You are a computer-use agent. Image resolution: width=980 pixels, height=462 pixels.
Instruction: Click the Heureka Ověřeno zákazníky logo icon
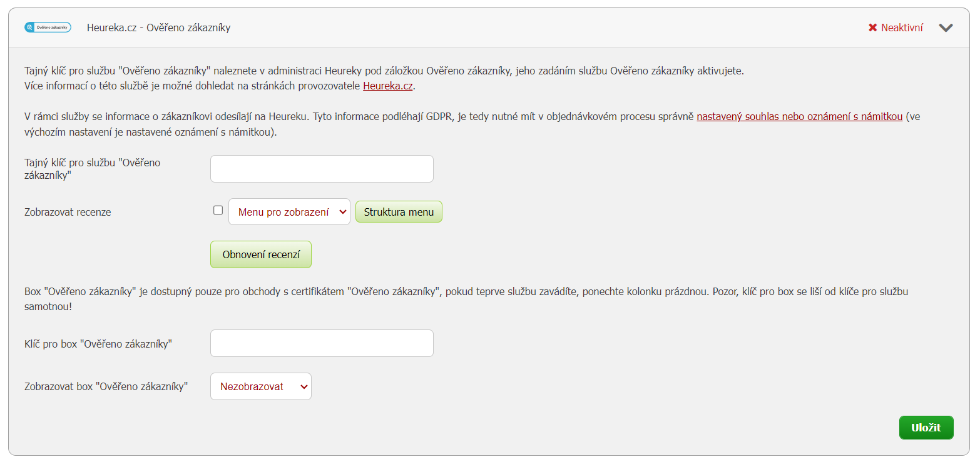(x=48, y=28)
